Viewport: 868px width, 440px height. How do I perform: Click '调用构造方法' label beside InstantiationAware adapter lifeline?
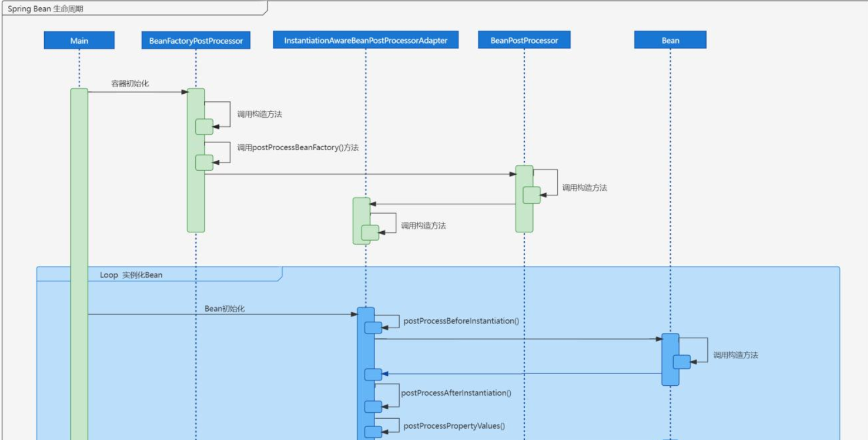[x=423, y=226]
